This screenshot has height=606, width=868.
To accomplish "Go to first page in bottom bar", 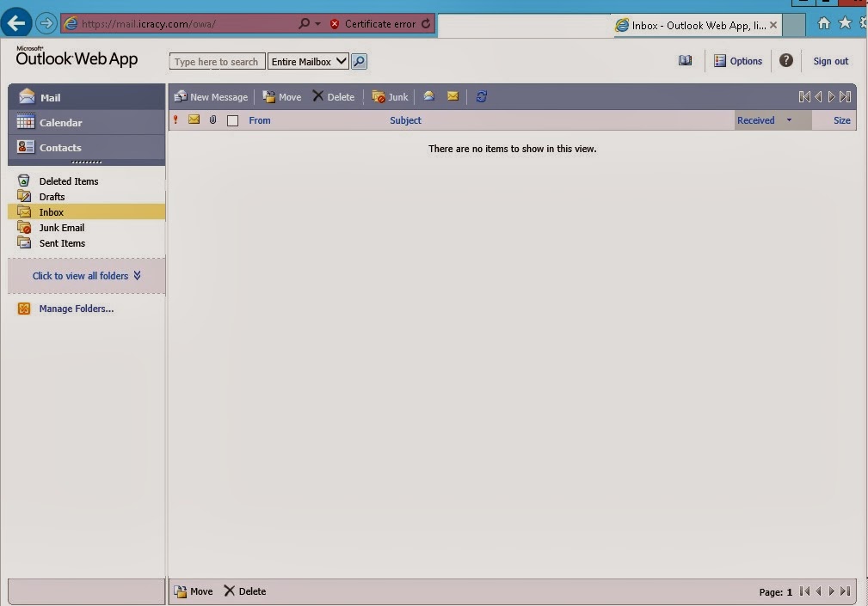I will point(804,591).
